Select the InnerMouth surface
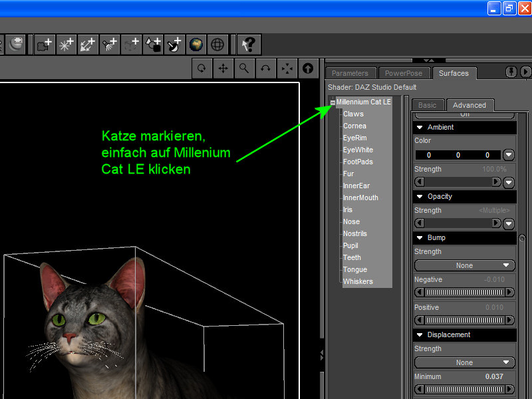Screen dimensions: 532x399 click(x=360, y=198)
